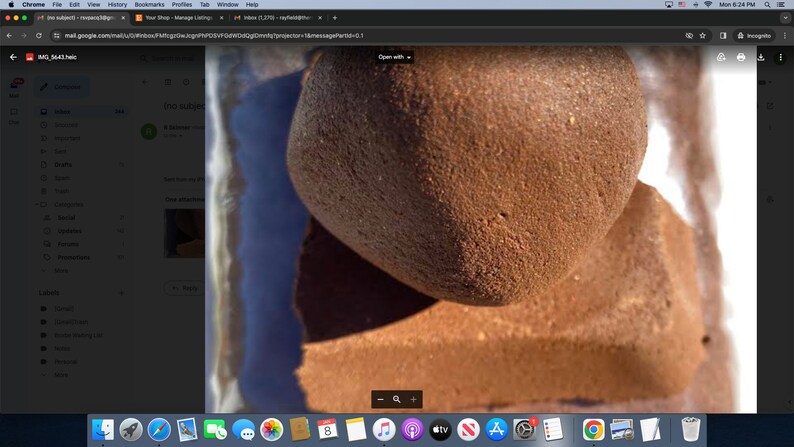Open the Edit menu
This screenshot has width=794, height=447.
point(74,5)
